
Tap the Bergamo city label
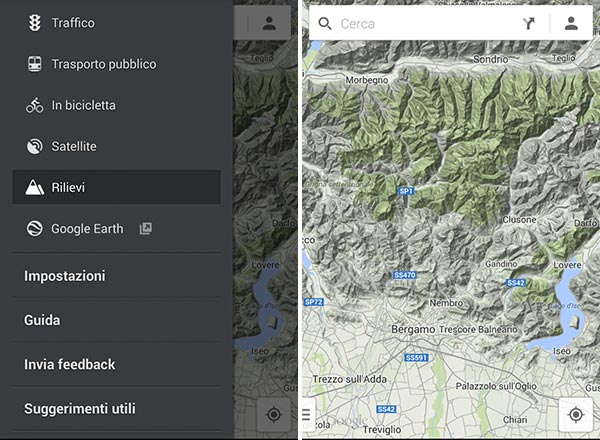pos(413,329)
